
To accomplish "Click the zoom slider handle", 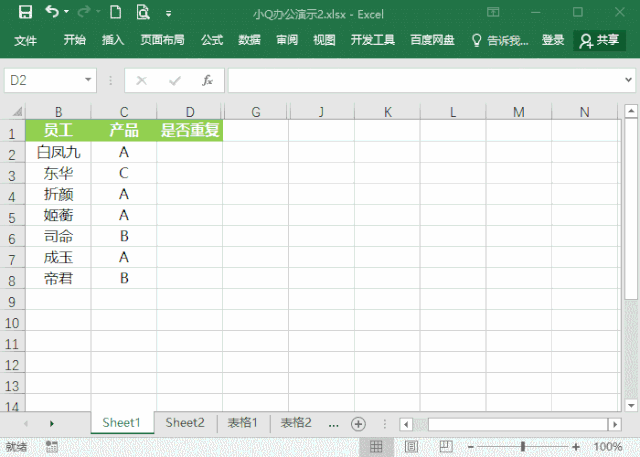I will pyautogui.click(x=522, y=447).
